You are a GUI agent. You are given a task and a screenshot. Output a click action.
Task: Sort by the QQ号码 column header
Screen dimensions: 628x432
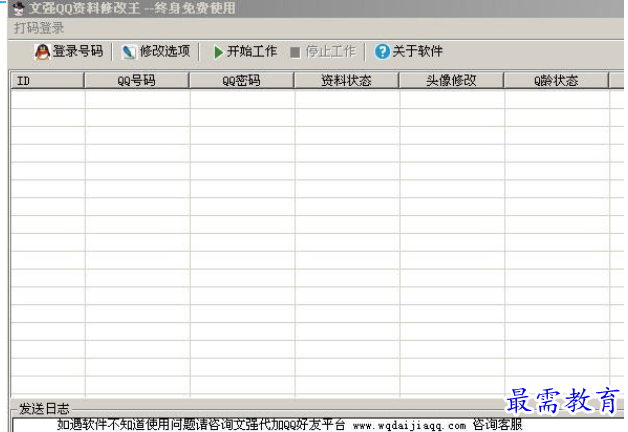tap(137, 80)
